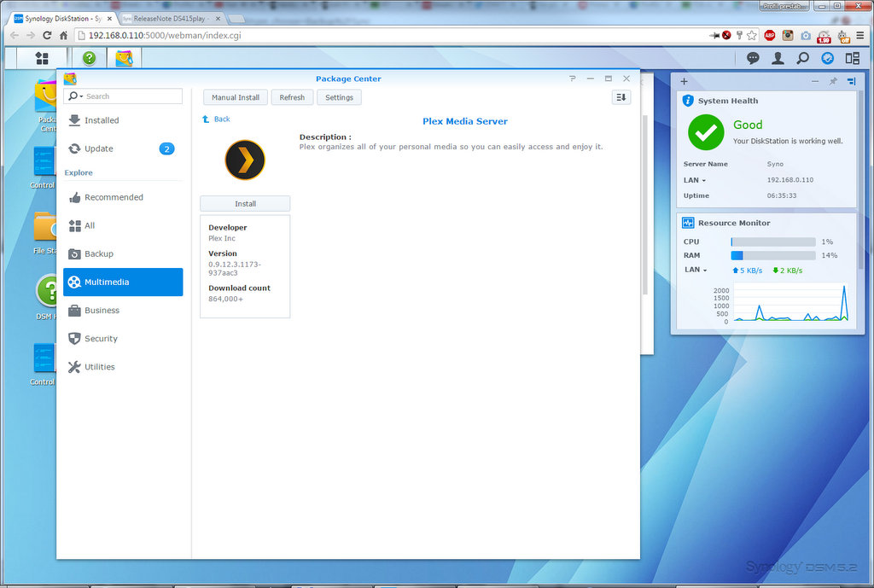
Task: Click the Adblock Plus extension icon
Action: pos(770,35)
